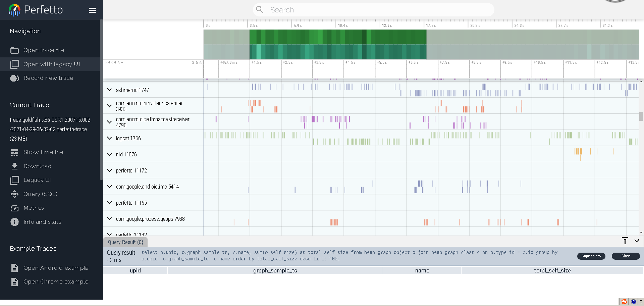644x306 pixels.
Task: Collapse the rild 11076 track group
Action: tap(109, 154)
